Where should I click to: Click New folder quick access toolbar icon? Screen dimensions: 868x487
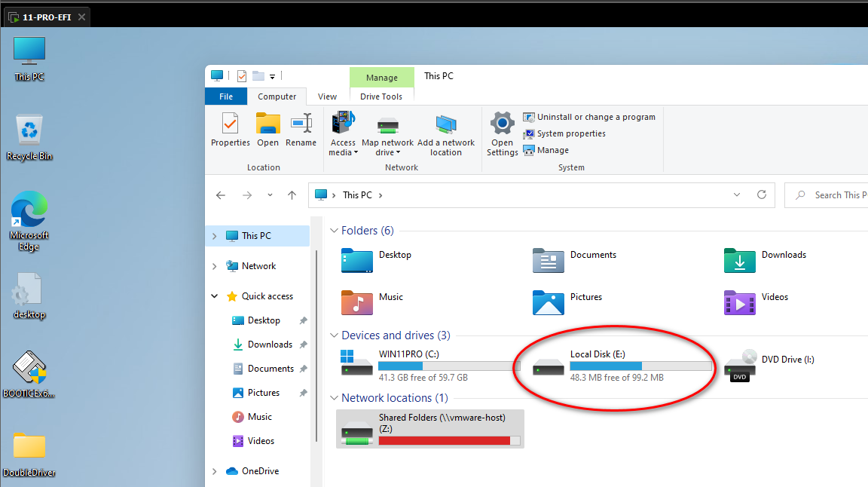pos(258,76)
